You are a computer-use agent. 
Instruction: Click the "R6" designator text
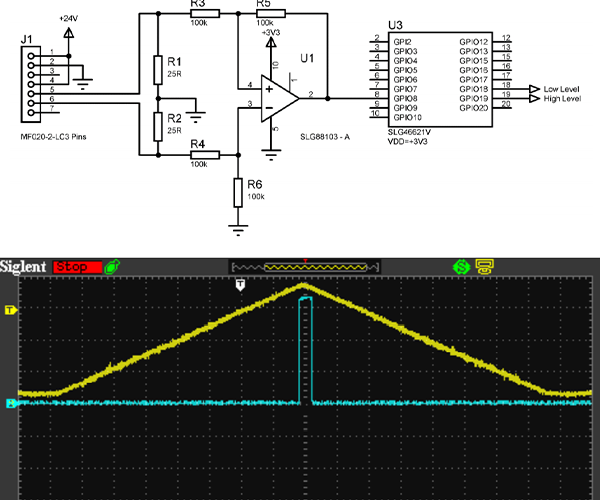(254, 184)
